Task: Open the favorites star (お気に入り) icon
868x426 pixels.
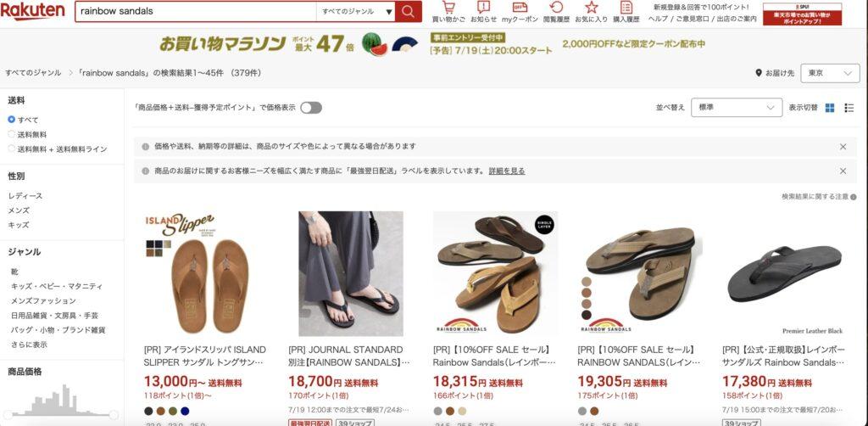Action: 591,8
